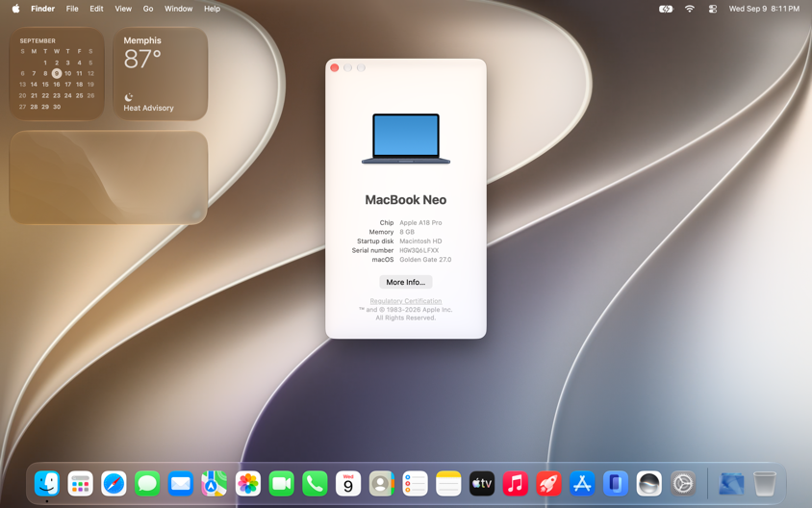This screenshot has height=508, width=812.
Task: Open the Memphis weather widget
Action: coord(160,74)
